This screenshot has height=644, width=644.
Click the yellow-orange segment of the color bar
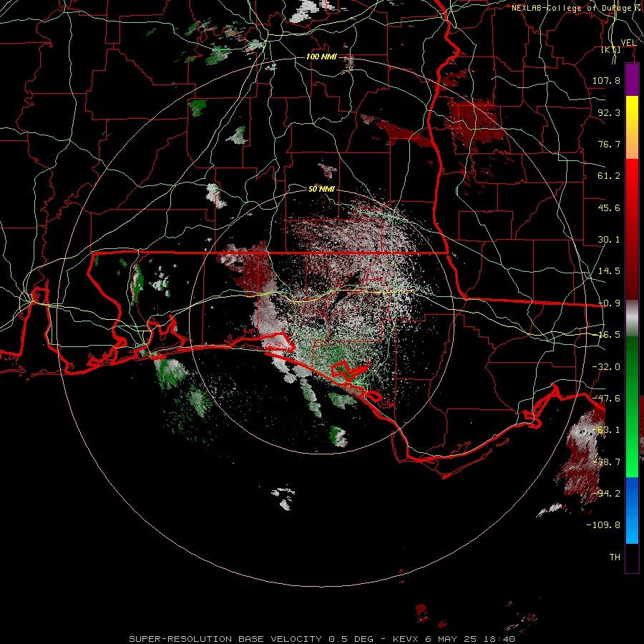click(x=632, y=127)
